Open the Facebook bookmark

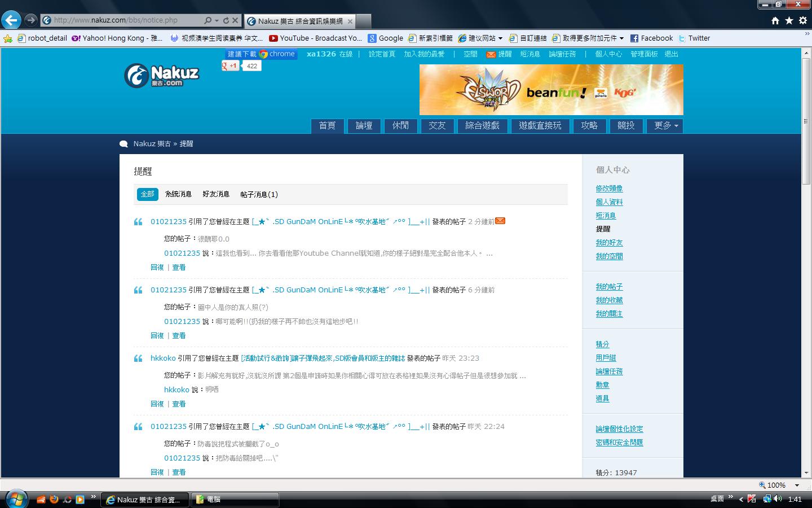pos(651,38)
